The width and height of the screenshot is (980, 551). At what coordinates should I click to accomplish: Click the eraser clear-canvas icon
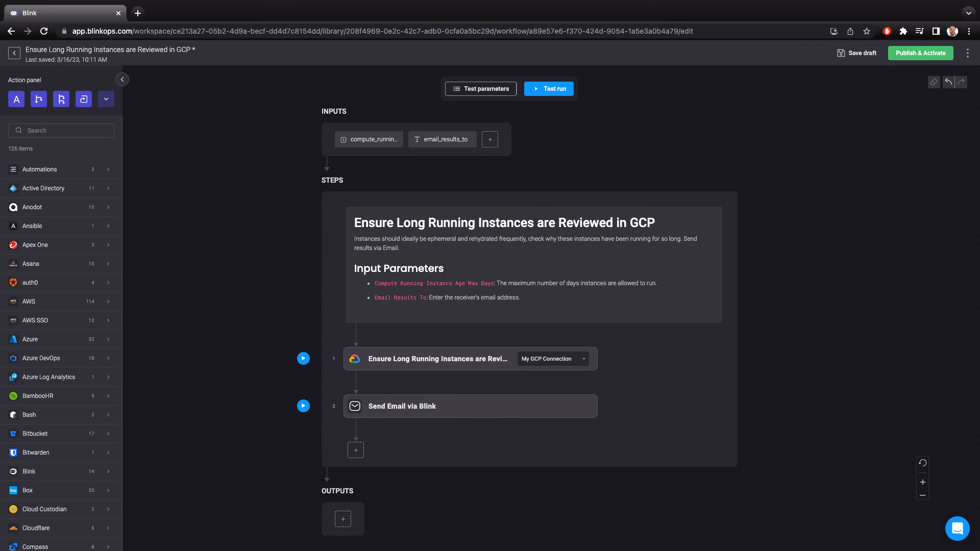click(934, 82)
